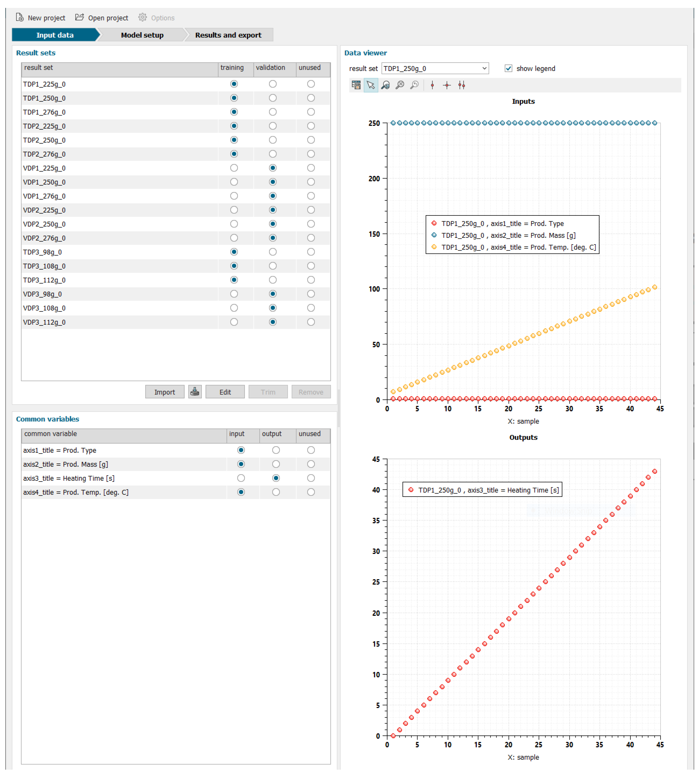700x774 pixels.
Task: Click the Import button
Action: click(164, 392)
